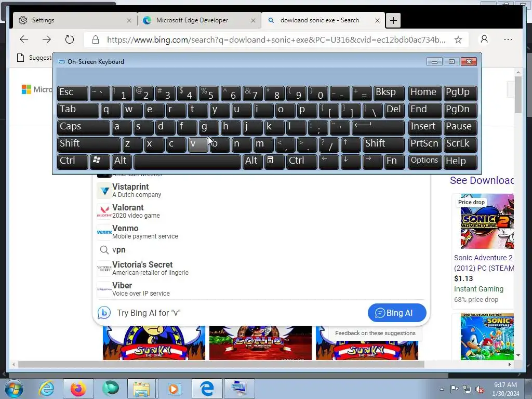Toggle the Fn key on keyboard
532x399 pixels.
point(394,161)
